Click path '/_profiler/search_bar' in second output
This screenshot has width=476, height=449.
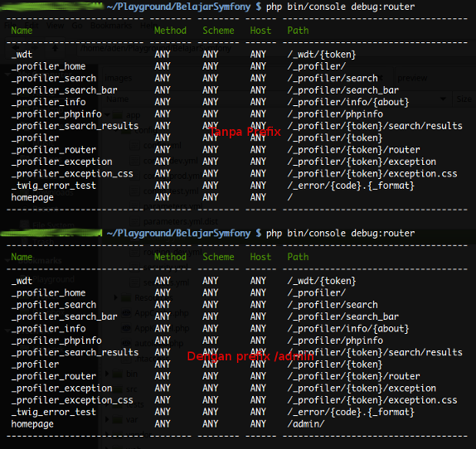coord(342,316)
